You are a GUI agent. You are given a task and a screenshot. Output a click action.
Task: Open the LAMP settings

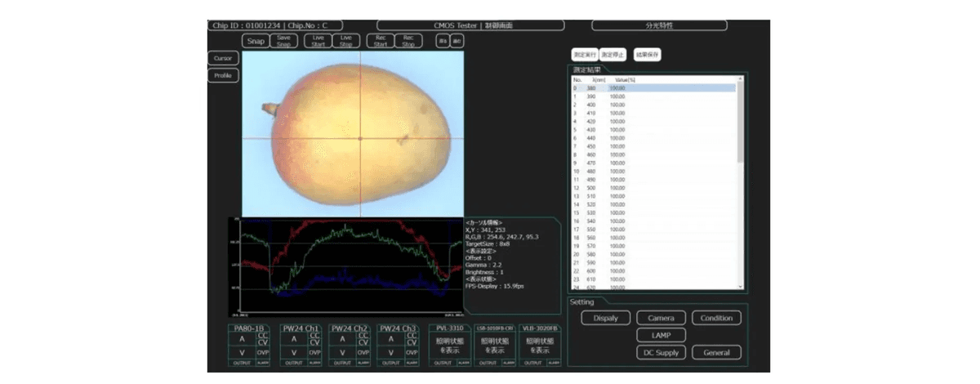pyautogui.click(x=661, y=335)
